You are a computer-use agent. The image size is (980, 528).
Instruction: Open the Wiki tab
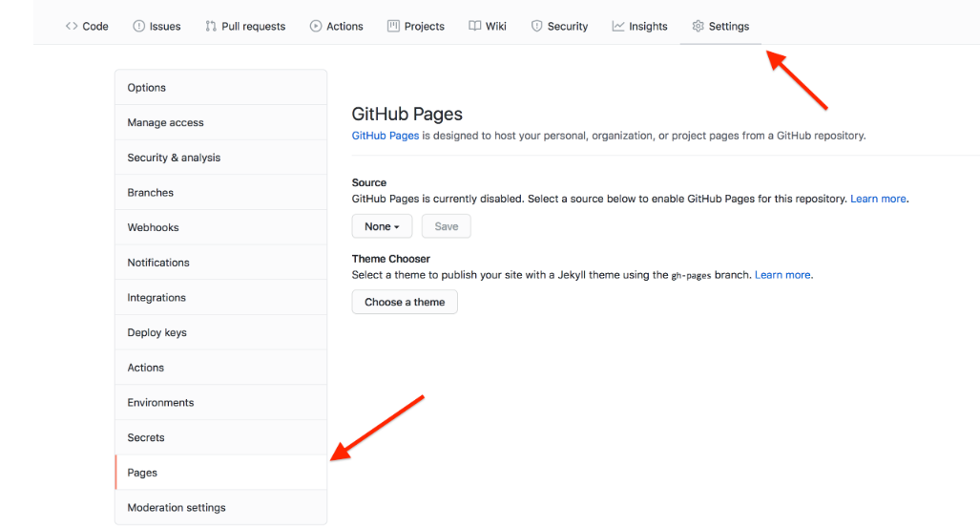pos(488,27)
